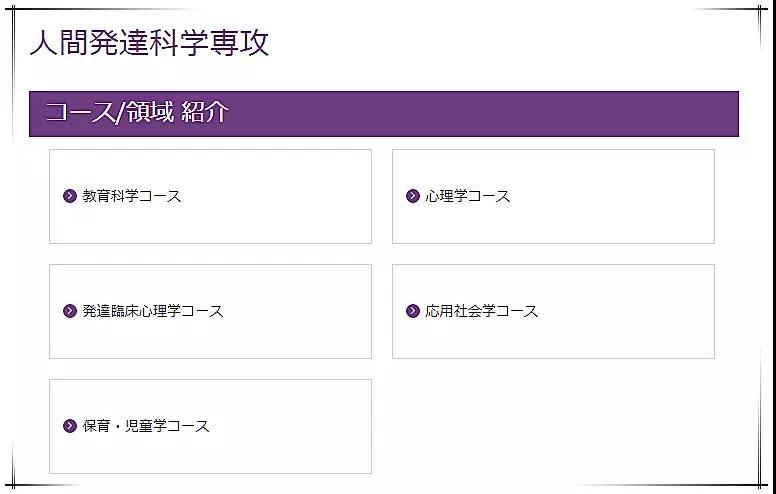Click the word 紹介 in the purple header
Viewport: 776px width, 494px height.
click(205, 113)
